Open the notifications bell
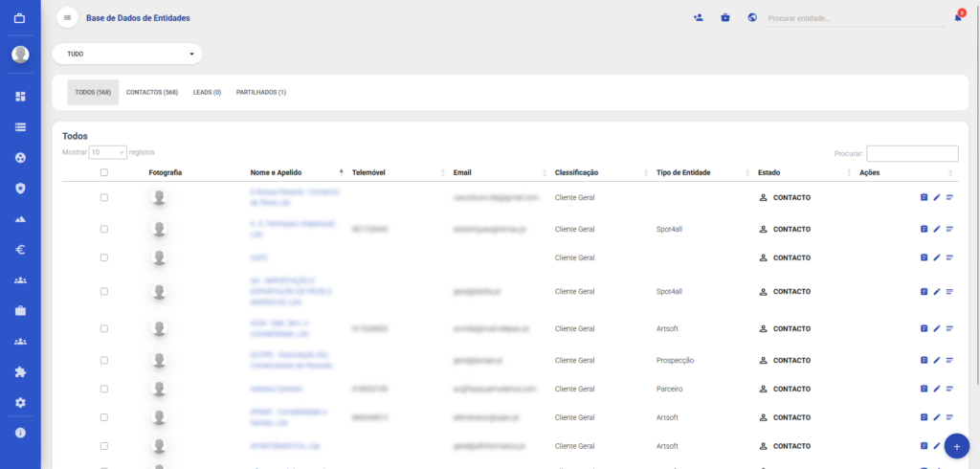 [957, 17]
